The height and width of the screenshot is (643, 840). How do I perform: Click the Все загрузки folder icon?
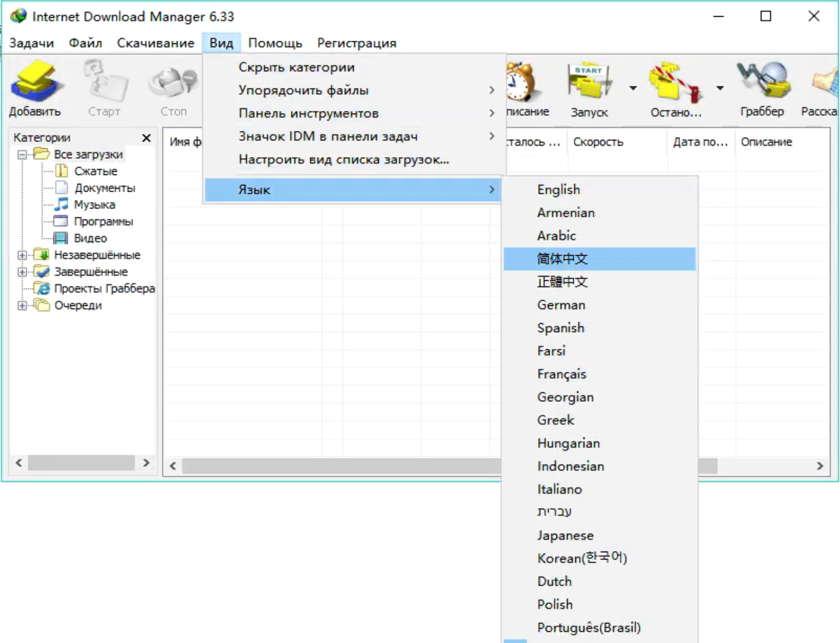[x=41, y=154]
